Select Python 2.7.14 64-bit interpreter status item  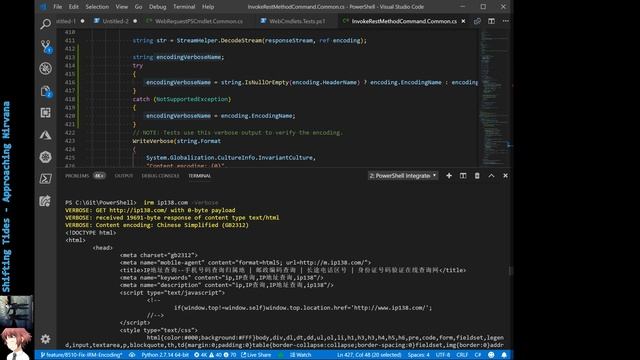(165, 355)
